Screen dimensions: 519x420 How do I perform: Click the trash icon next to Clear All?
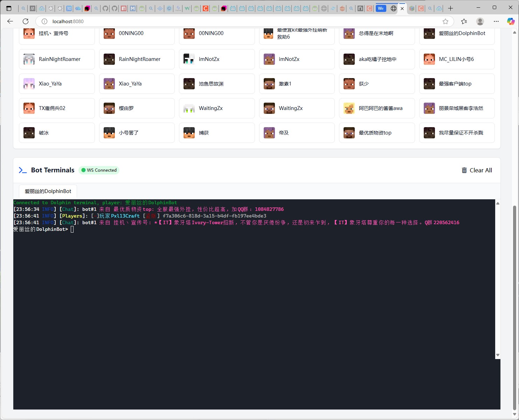(464, 170)
